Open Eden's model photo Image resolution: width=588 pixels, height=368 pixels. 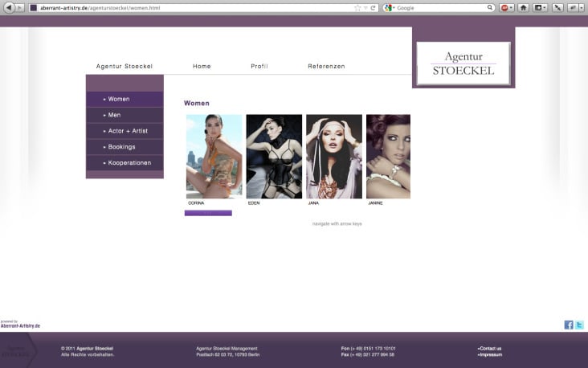274,157
